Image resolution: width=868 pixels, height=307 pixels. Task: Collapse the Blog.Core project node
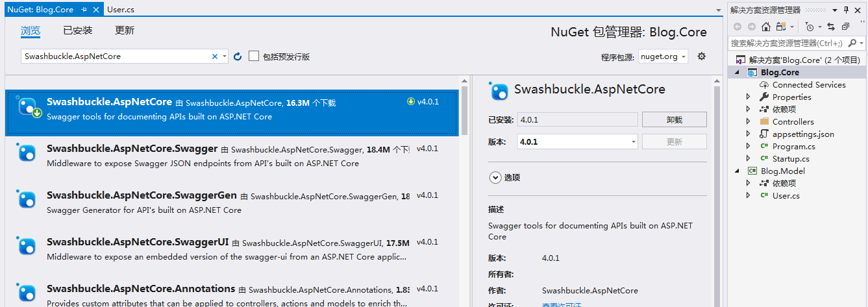click(738, 73)
